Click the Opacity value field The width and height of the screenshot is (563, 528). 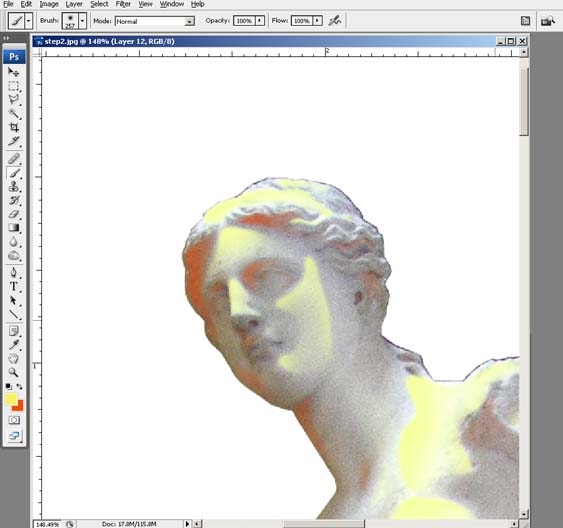tap(244, 21)
